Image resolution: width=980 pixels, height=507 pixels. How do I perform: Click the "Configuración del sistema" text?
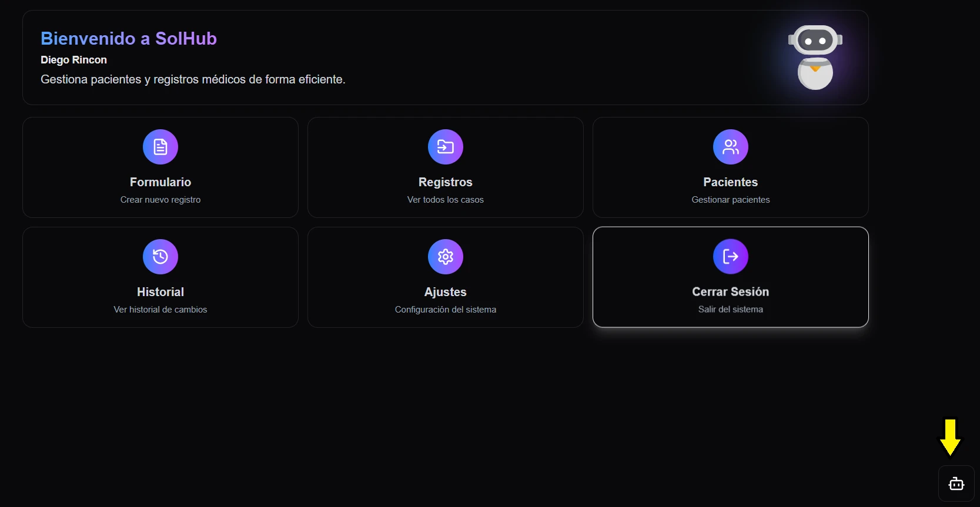(446, 310)
